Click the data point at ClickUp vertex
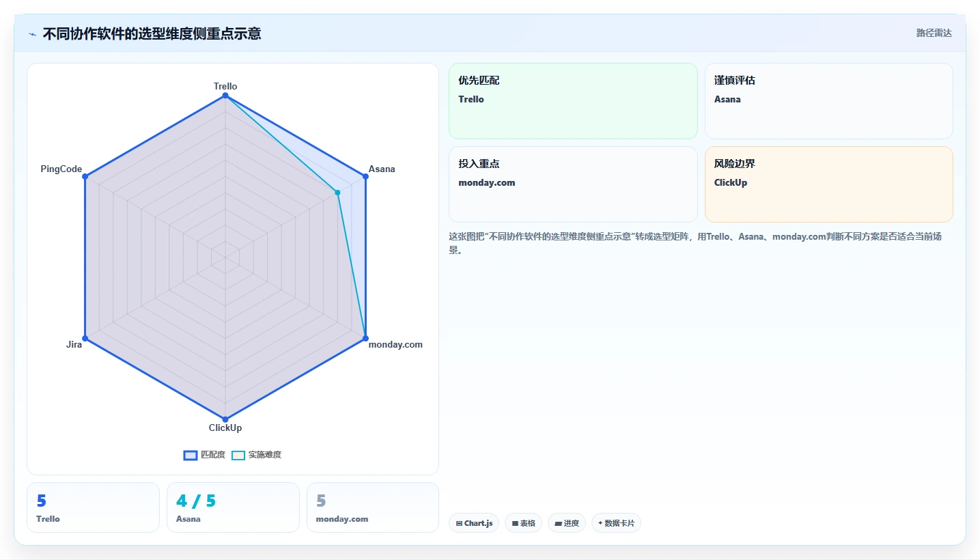The image size is (980, 560). [x=225, y=419]
